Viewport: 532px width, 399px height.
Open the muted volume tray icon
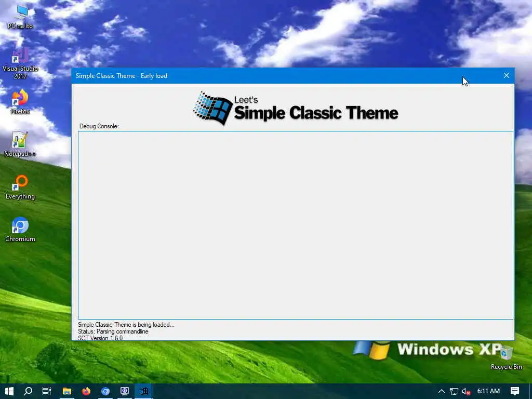(x=466, y=391)
